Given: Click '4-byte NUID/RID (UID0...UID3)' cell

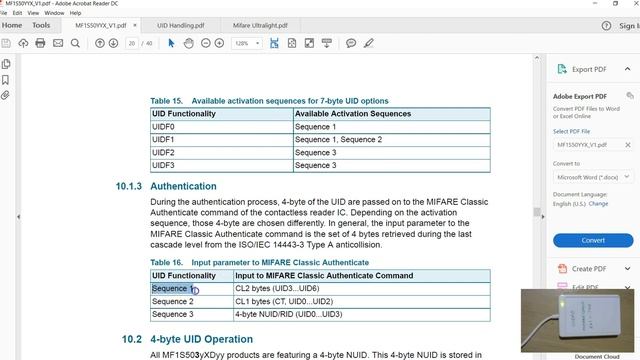Looking at the screenshot, I should (x=362, y=314).
